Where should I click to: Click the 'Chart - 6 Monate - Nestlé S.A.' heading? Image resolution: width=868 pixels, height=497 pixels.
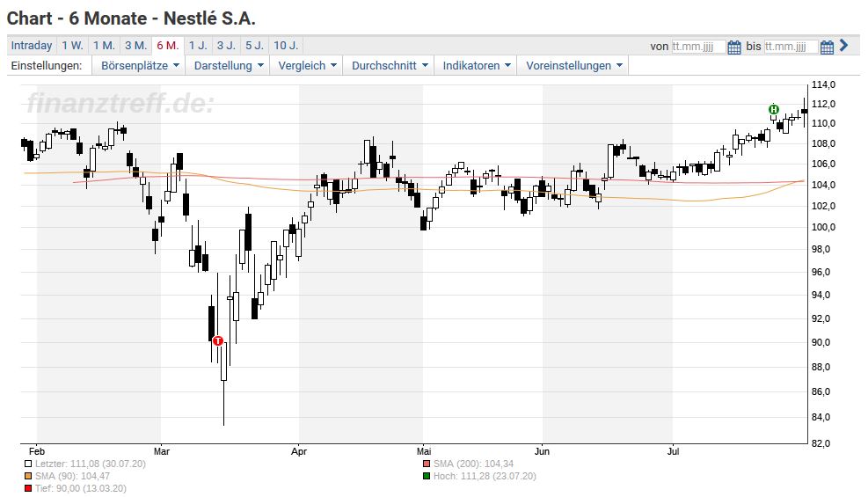[131, 18]
